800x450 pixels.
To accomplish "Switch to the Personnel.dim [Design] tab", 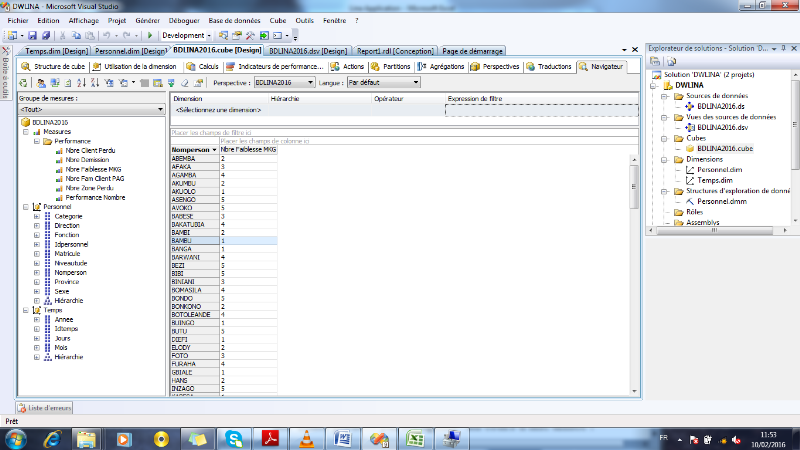I will click(132, 51).
